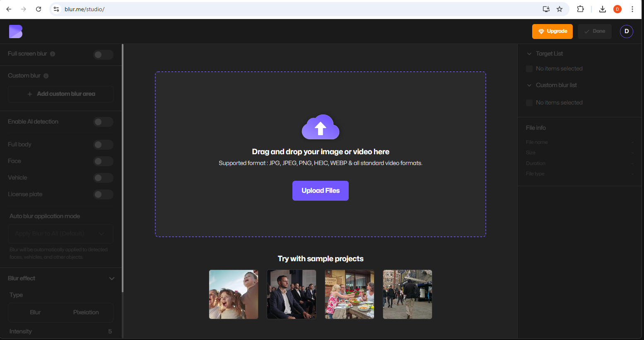Open the browser downloads icon

603,9
